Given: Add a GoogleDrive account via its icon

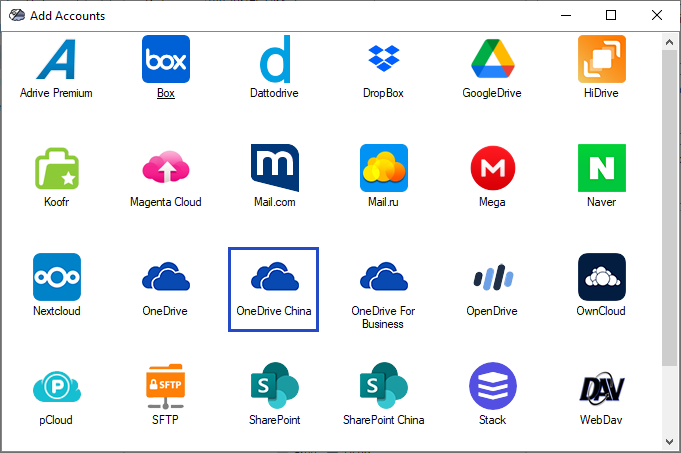Looking at the screenshot, I should tap(493, 59).
